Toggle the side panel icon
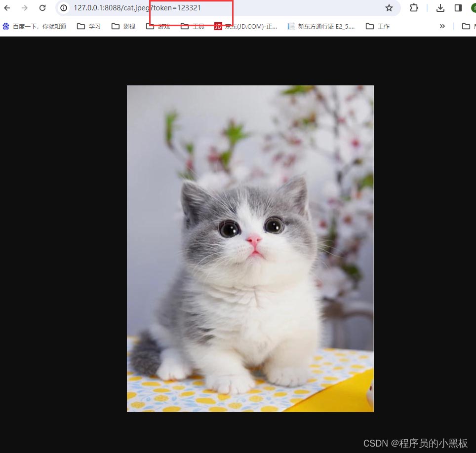 tap(458, 8)
